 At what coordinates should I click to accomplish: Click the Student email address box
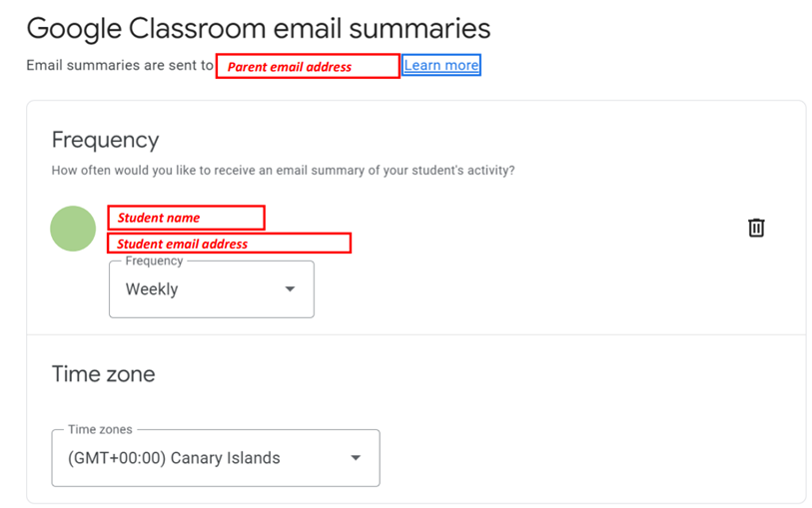pos(229,244)
